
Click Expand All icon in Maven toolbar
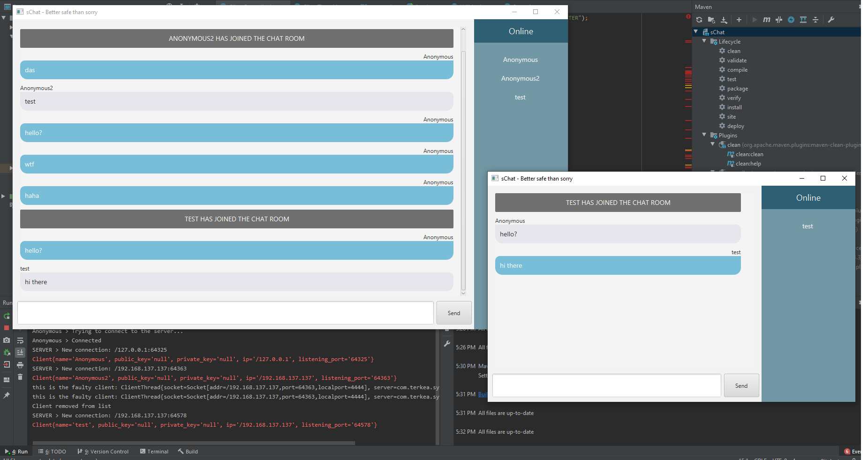803,20
